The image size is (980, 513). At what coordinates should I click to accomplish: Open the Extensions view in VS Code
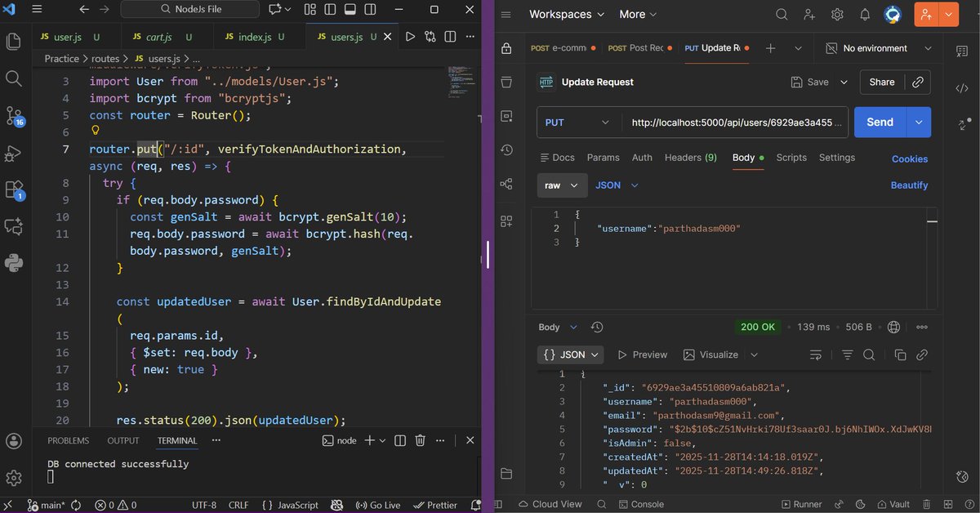click(14, 190)
